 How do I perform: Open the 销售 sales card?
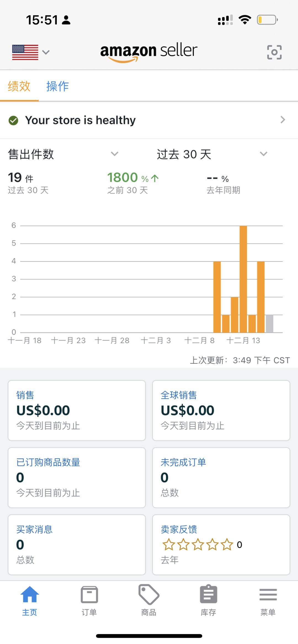(77, 410)
